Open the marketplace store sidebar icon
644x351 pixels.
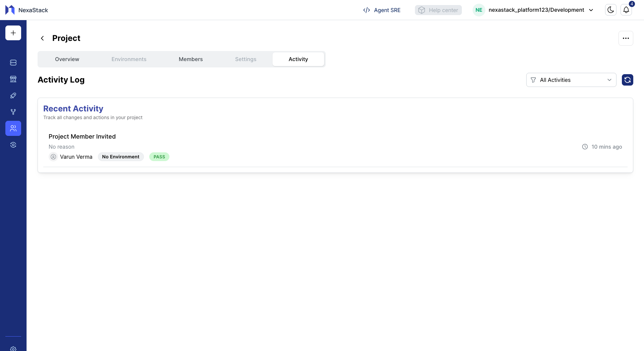tap(13, 79)
